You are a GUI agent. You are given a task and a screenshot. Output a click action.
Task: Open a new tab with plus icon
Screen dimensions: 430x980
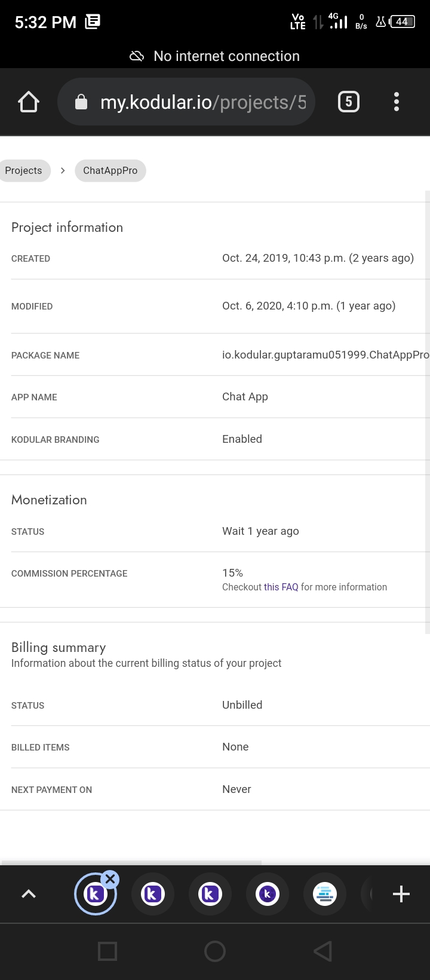click(401, 894)
